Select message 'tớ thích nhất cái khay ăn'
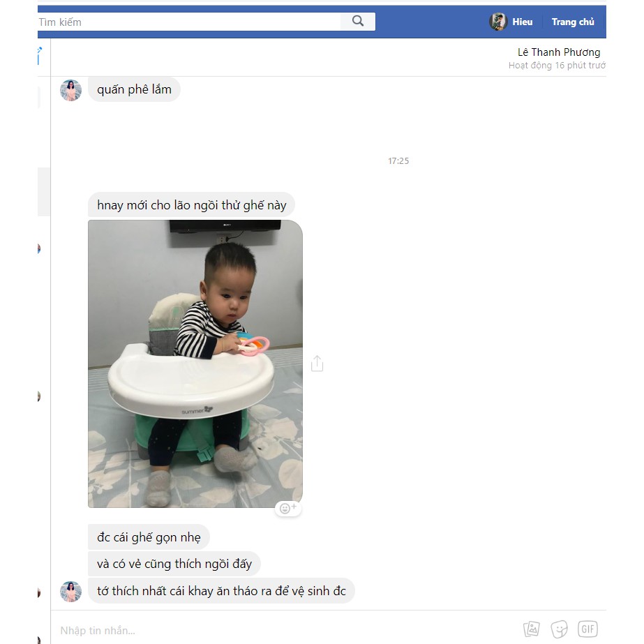 point(221,590)
